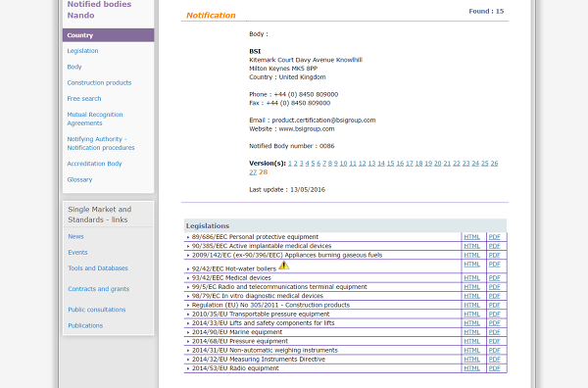
Task: Click the website www.bsigroup.com text
Action: pos(307,129)
